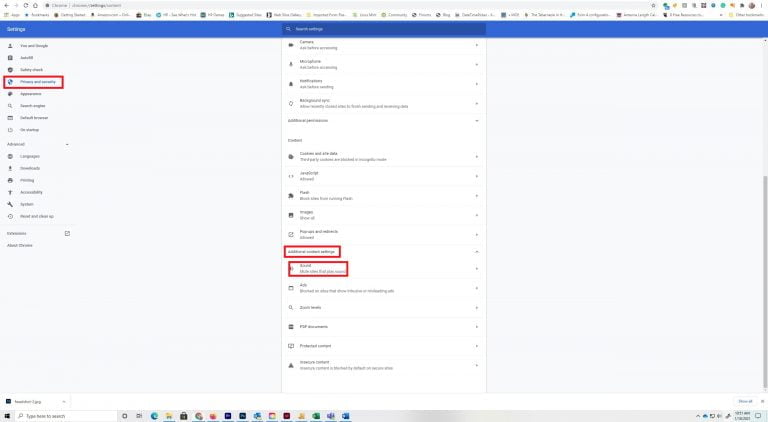Launch Microsoft Edge from taskbar

click(154, 416)
